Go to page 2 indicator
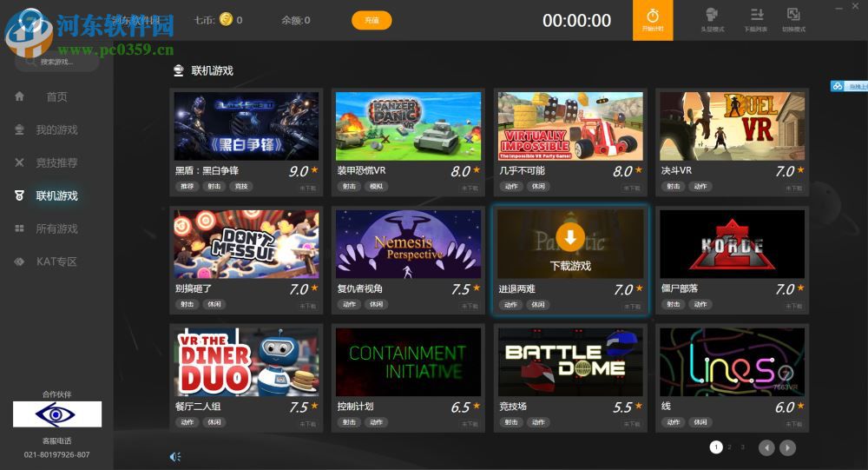868x470 pixels. (730, 447)
